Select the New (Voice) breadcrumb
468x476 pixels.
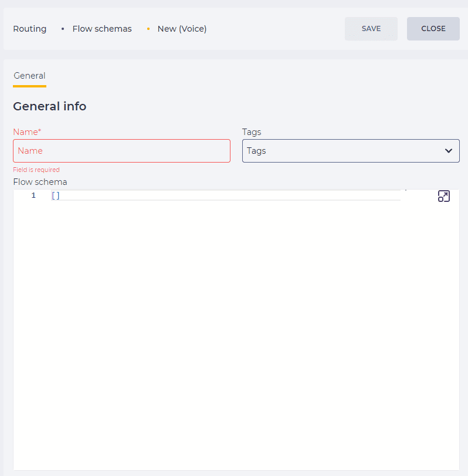click(182, 29)
